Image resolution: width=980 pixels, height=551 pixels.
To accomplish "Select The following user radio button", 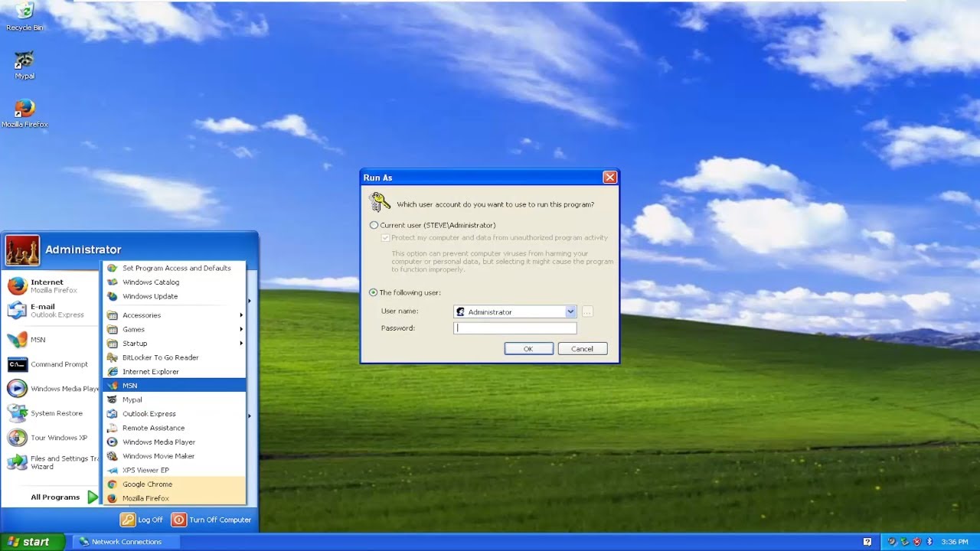I will [x=374, y=292].
